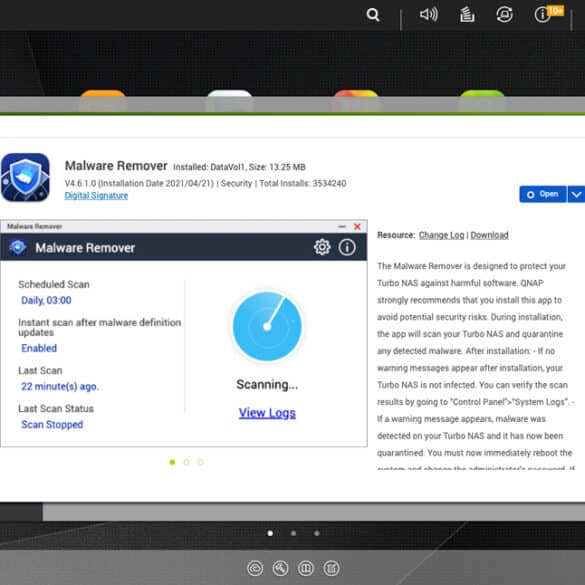Screen dimensions: 585x585
Task: Click the Scanning... status label
Action: click(267, 384)
